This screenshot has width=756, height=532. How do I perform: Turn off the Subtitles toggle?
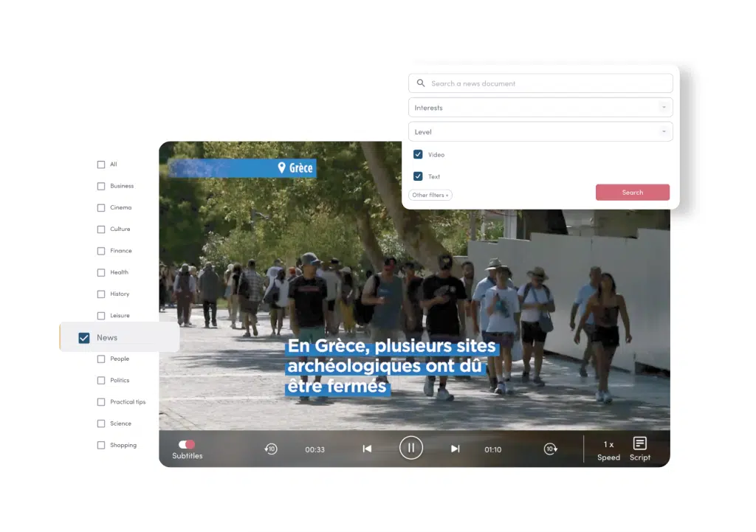(187, 444)
